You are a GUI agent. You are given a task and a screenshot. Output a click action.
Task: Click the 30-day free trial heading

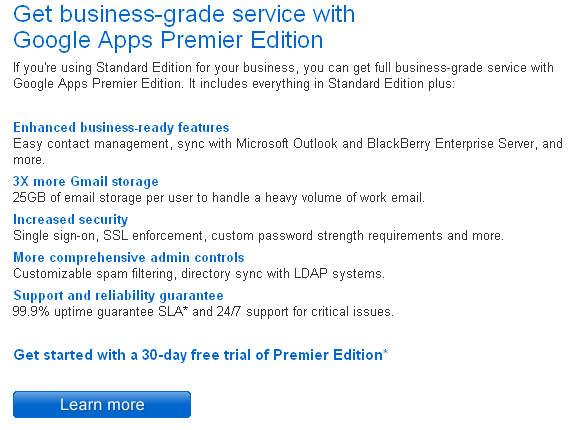click(x=201, y=355)
